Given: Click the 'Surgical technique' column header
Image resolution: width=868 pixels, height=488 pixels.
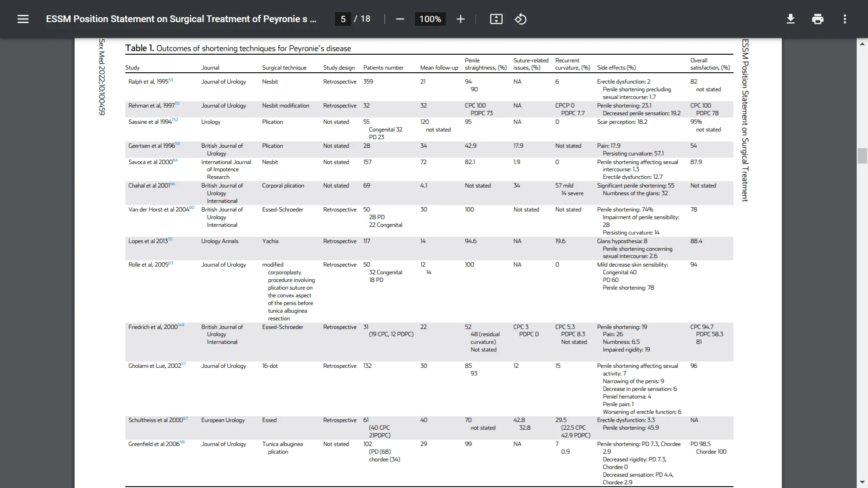Looking at the screenshot, I should point(284,68).
